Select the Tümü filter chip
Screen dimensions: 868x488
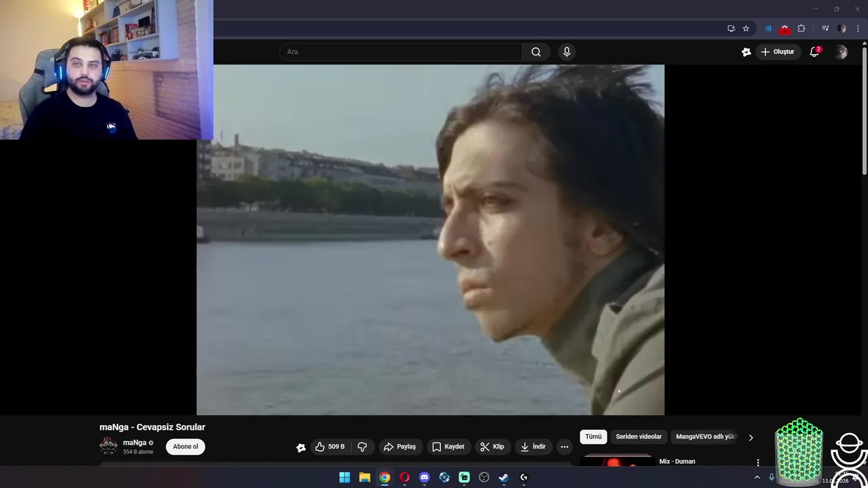(x=593, y=437)
